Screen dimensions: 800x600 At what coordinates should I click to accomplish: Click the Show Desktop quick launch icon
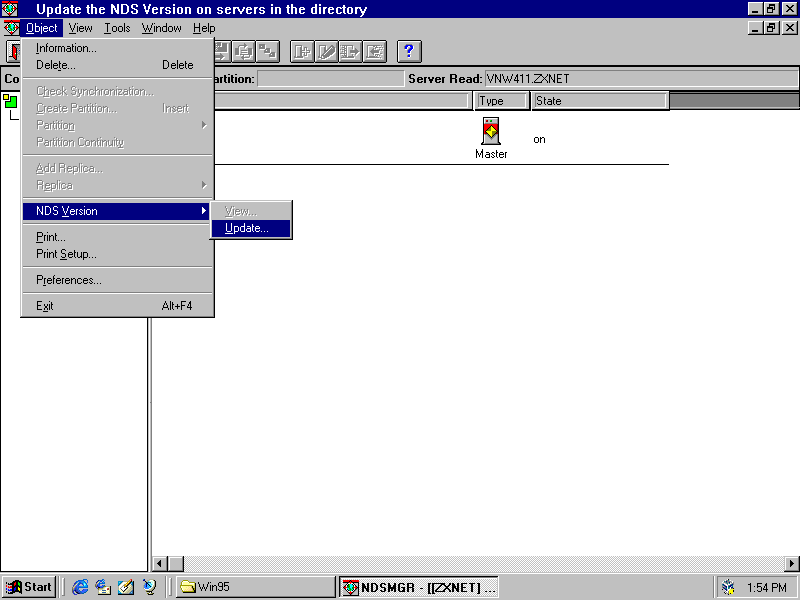tap(126, 587)
